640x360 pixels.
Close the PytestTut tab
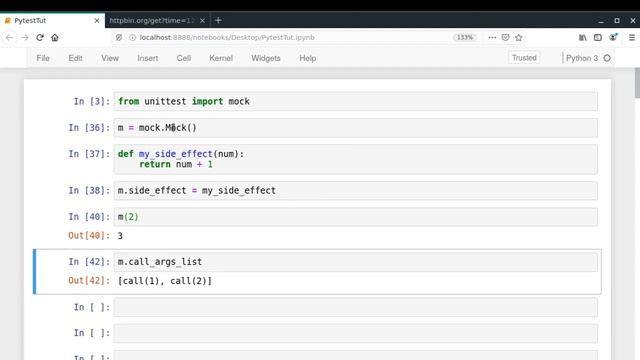tap(97, 20)
